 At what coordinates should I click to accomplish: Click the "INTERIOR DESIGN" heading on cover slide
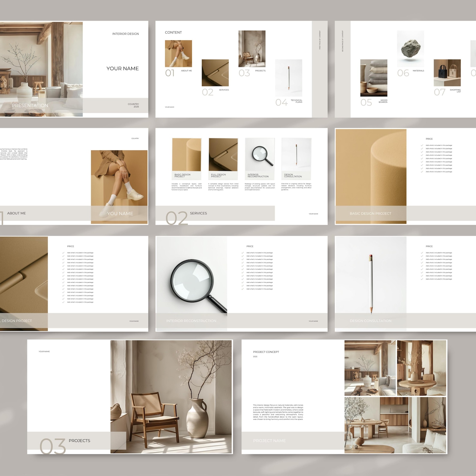125,34
